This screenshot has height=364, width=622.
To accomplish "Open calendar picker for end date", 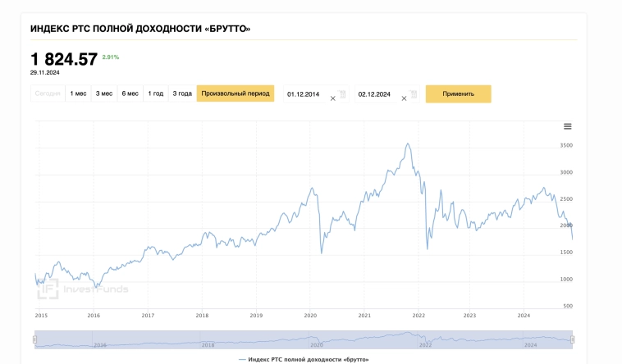I will (x=412, y=94).
